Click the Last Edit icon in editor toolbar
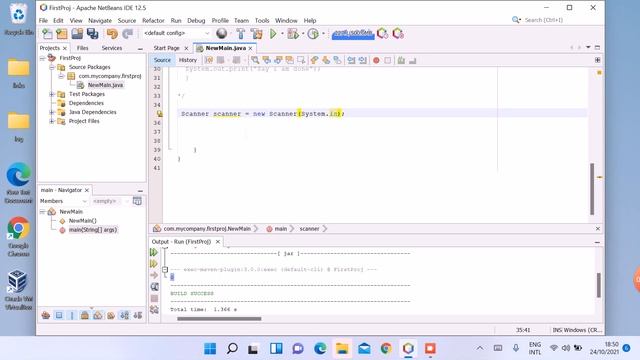Image resolution: width=640 pixels, height=360 pixels. pos(209,60)
